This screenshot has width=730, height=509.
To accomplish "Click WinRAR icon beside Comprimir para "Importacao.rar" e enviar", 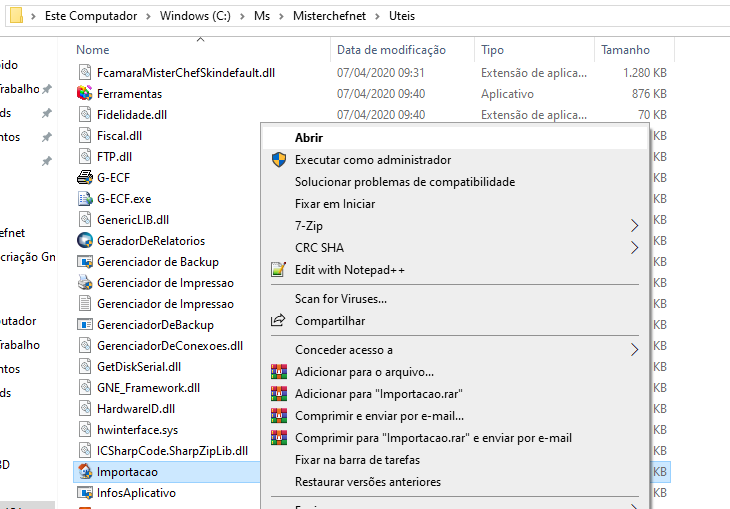I will (279, 438).
